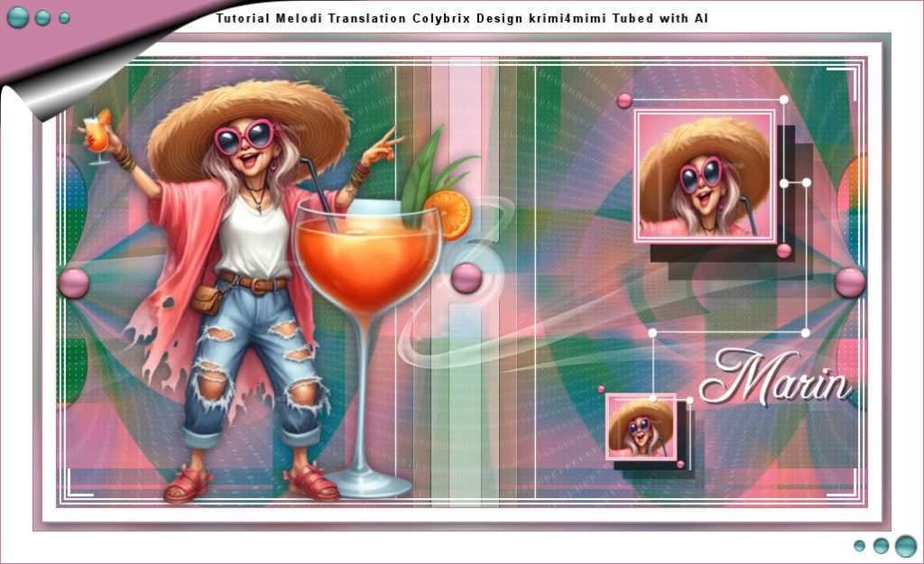This screenshot has height=564, width=924.
Task: Click the medium teal orb at top-left
Action: tap(42, 18)
